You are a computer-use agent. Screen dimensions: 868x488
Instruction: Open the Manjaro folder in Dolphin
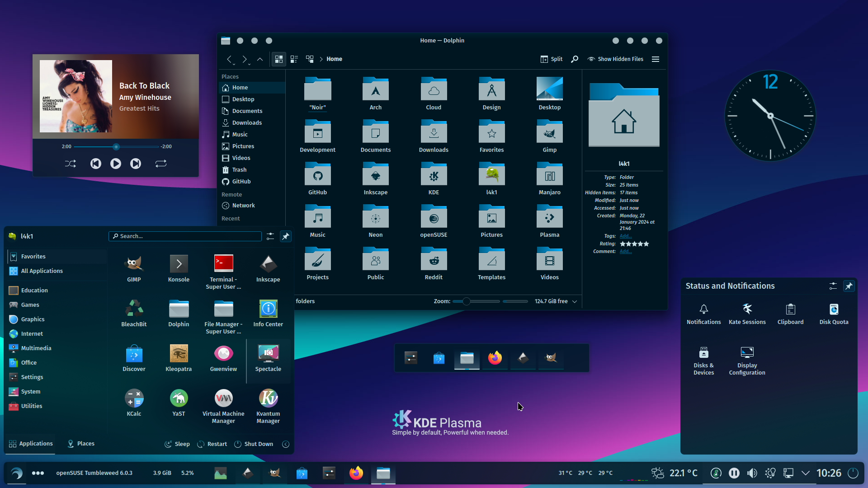549,178
